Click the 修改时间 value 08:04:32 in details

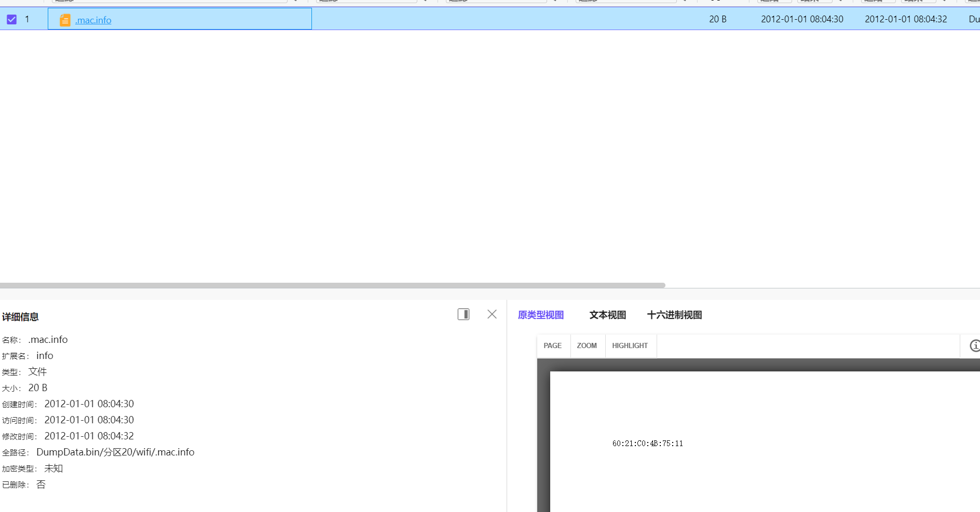[89, 436]
